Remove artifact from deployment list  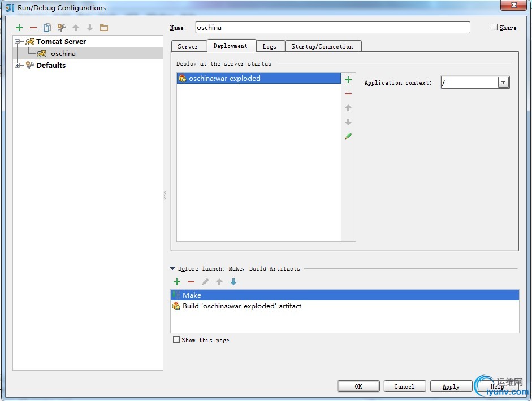(348, 94)
